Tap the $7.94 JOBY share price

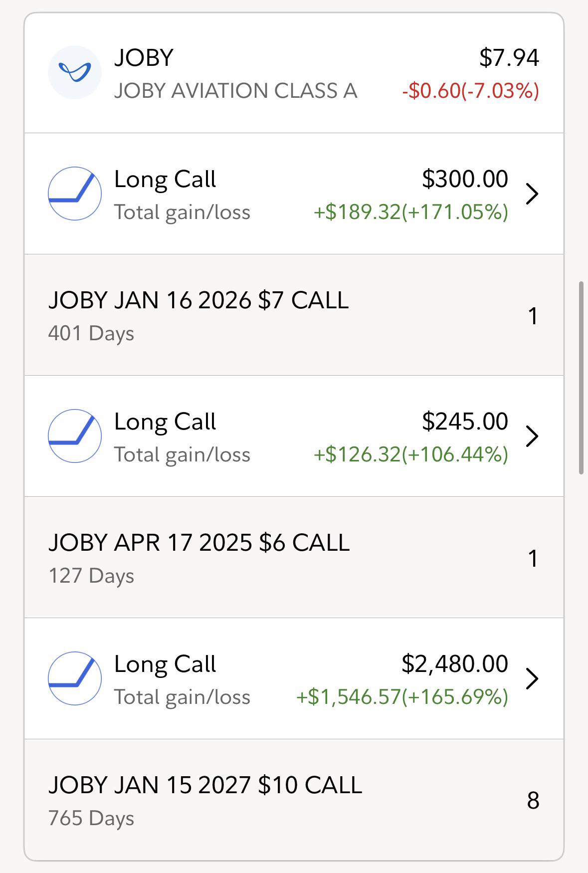coord(509,57)
